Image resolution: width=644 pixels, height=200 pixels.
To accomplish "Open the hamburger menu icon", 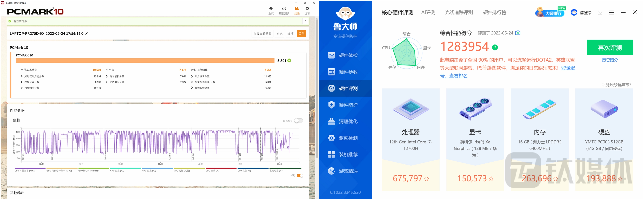I will [611, 12].
